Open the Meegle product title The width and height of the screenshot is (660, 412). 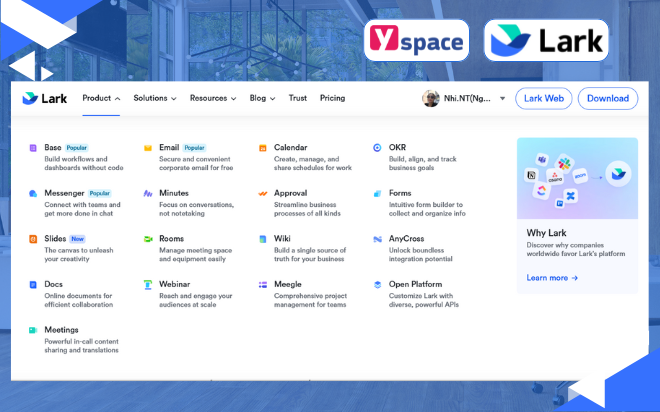(288, 284)
